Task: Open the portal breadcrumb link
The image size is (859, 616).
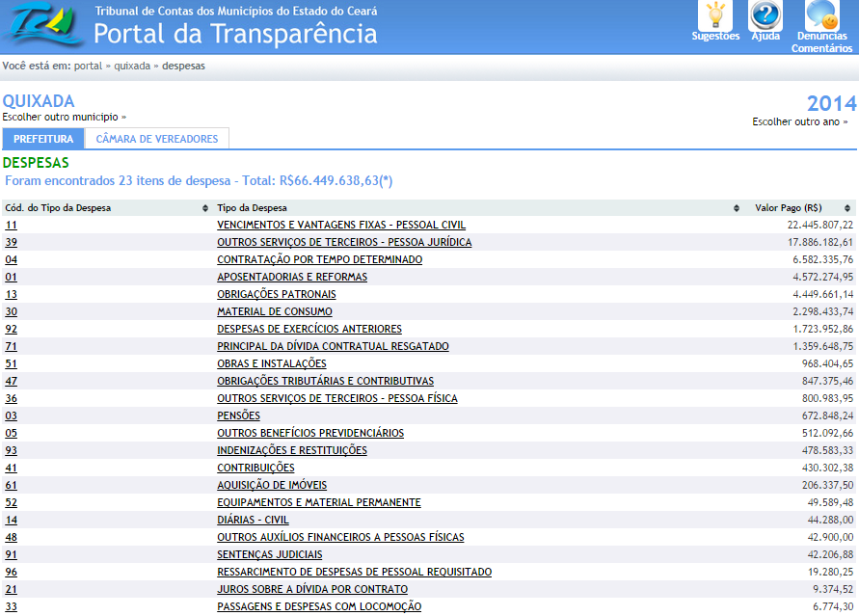Action: tap(88, 67)
